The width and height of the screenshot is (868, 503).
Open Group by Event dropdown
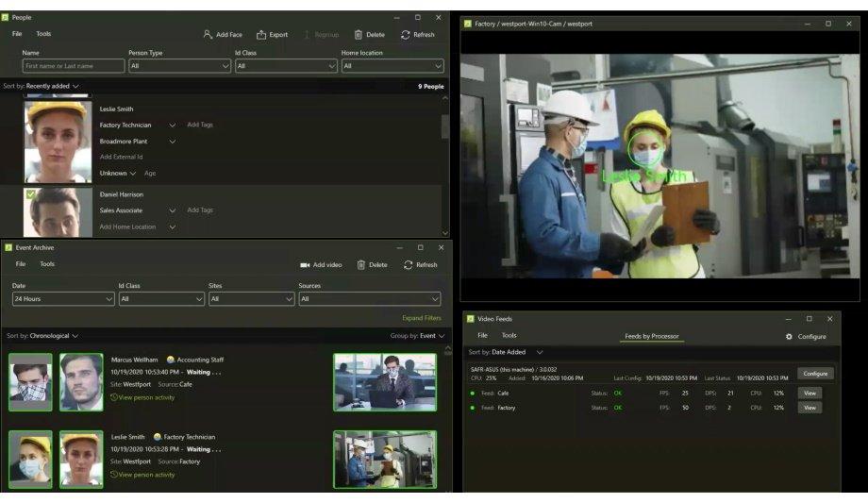pyautogui.click(x=432, y=336)
